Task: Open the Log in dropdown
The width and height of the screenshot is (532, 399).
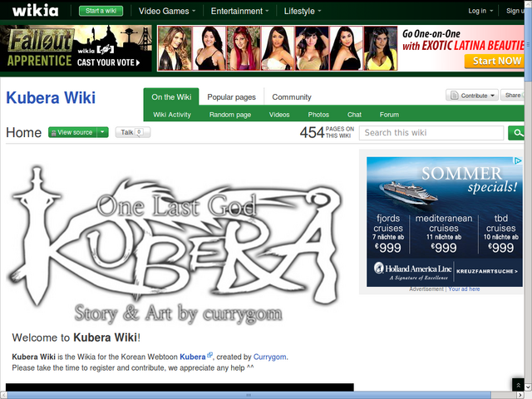Action: click(480, 11)
